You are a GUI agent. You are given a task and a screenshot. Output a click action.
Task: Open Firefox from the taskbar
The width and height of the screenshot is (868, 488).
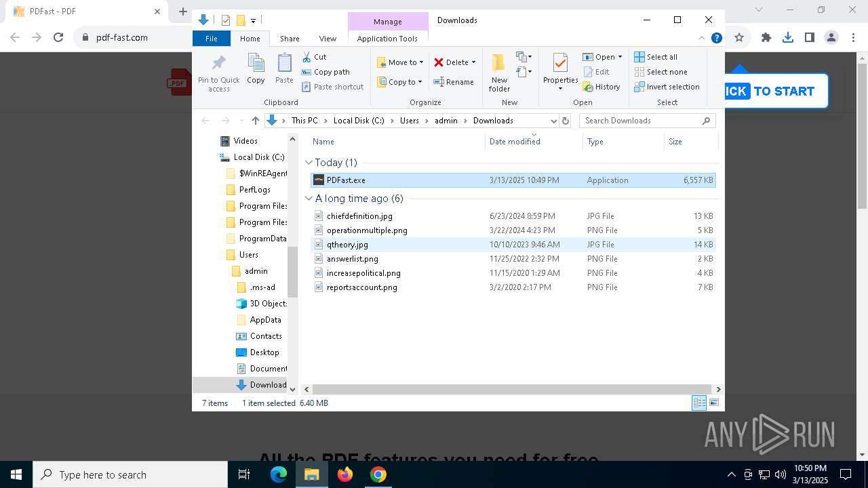click(345, 474)
